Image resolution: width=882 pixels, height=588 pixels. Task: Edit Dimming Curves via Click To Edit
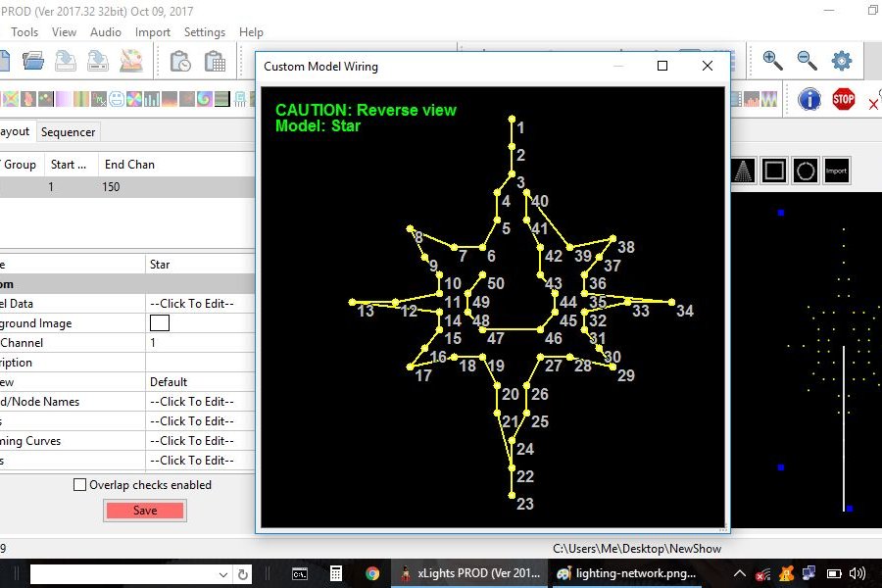pos(192,441)
